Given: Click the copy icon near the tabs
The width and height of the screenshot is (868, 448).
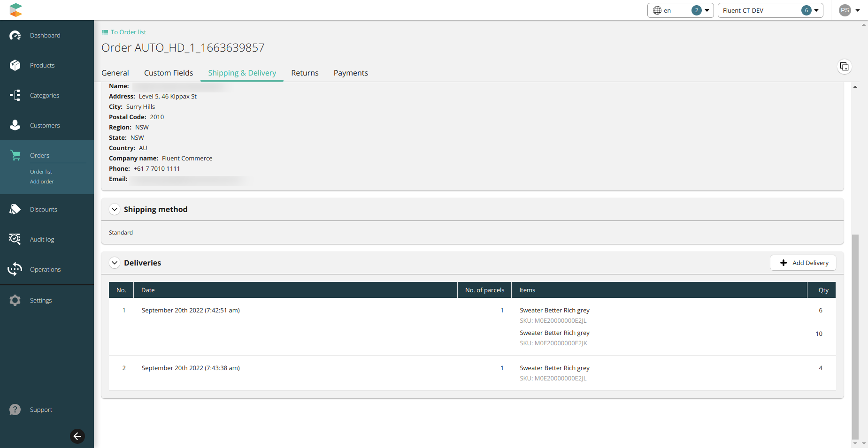Looking at the screenshot, I should [x=844, y=67].
